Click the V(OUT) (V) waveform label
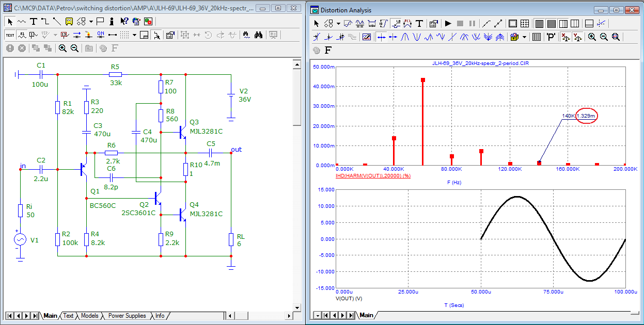This screenshot has width=644, height=325. [349, 299]
